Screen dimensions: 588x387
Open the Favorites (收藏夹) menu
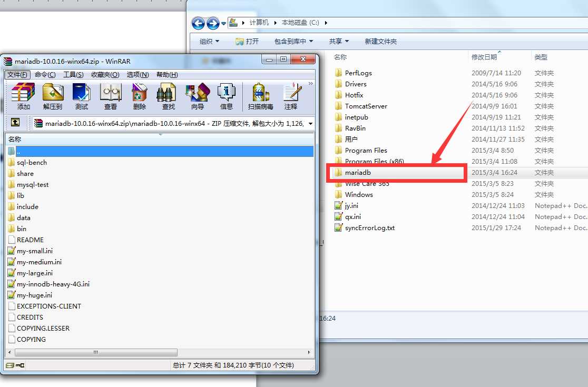coord(105,75)
